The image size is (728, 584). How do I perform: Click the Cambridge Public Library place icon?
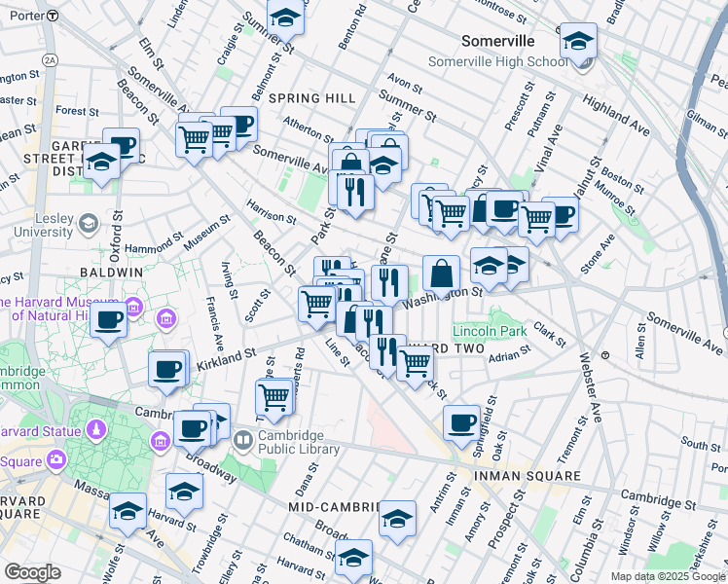(241, 442)
